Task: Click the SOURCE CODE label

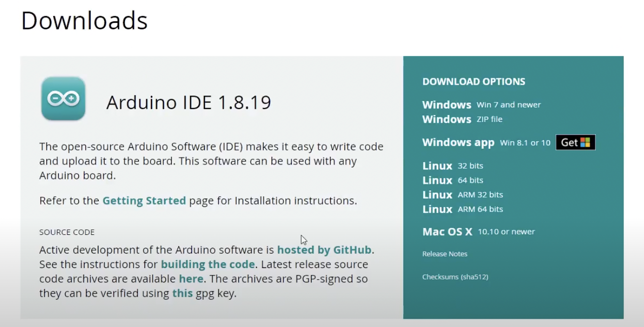Action: click(67, 232)
